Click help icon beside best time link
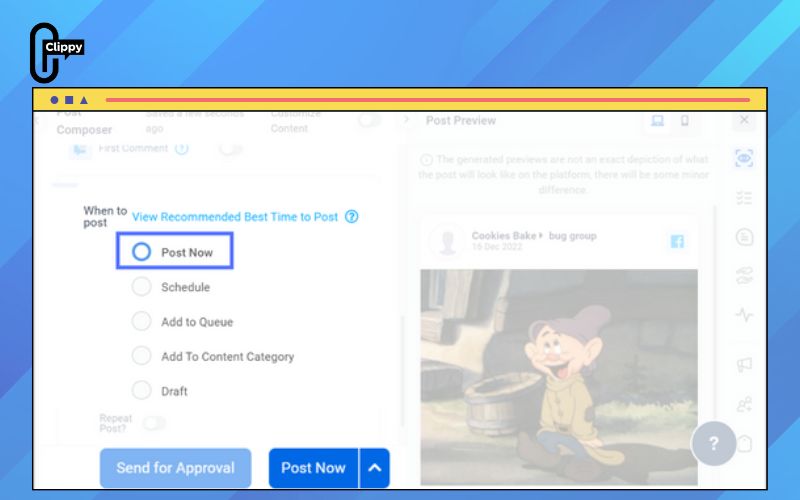800x500 pixels. click(x=352, y=216)
